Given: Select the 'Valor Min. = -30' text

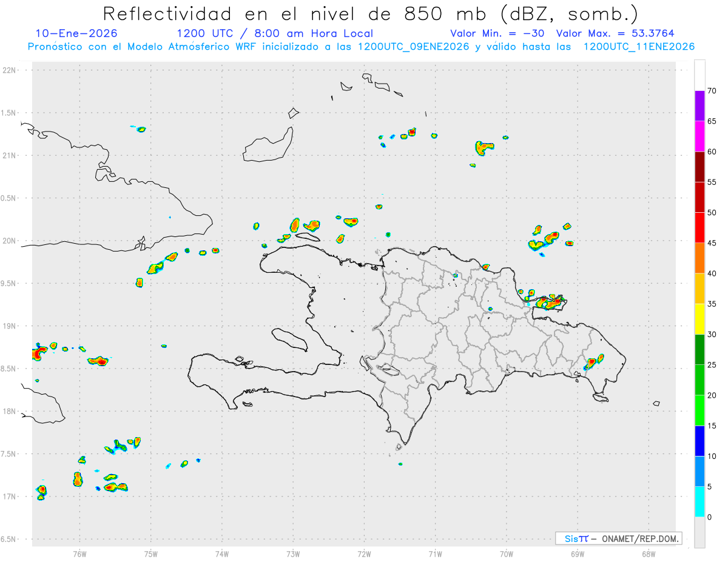Looking at the screenshot, I should pyautogui.click(x=496, y=33).
